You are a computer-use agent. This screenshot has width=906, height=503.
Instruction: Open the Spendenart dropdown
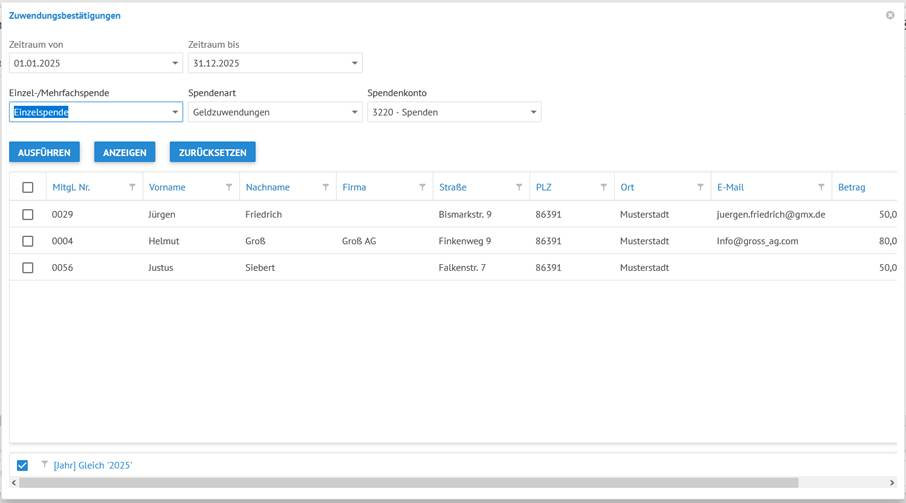pos(354,112)
